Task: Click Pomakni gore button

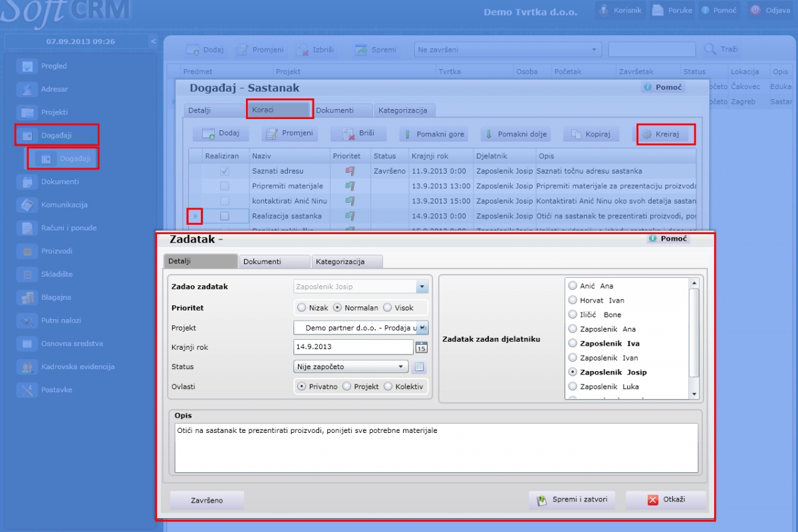Action: tap(433, 134)
